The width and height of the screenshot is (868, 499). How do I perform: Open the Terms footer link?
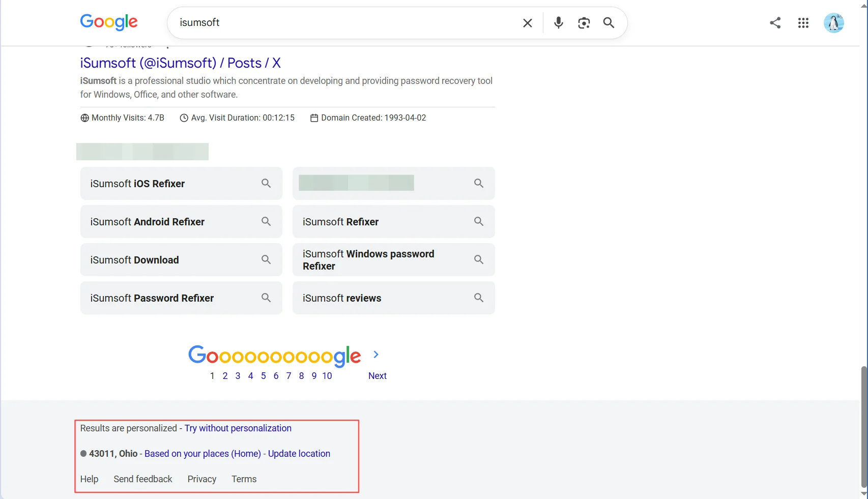[244, 479]
